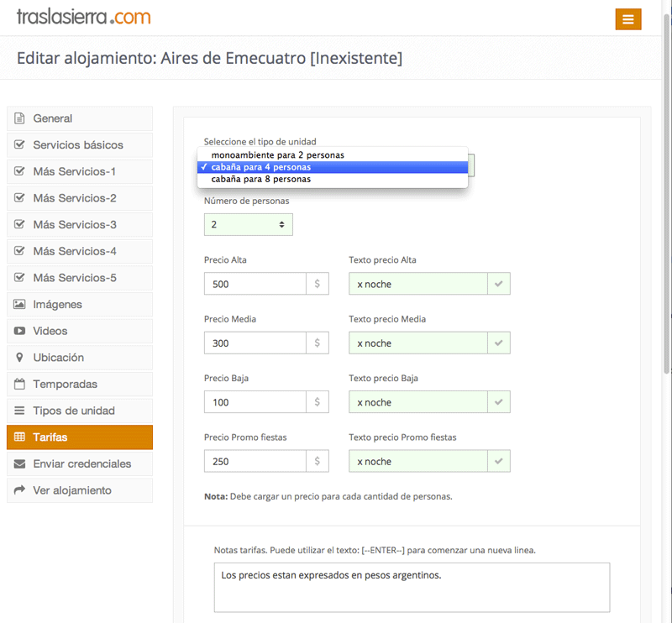
Task: Open the Número de personas dropdown
Action: (x=248, y=224)
